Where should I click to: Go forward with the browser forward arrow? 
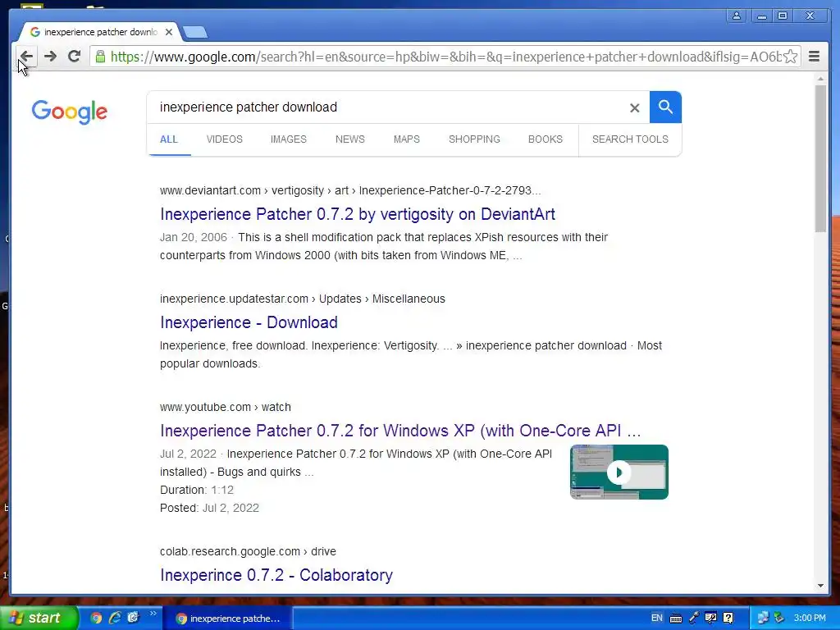click(50, 57)
